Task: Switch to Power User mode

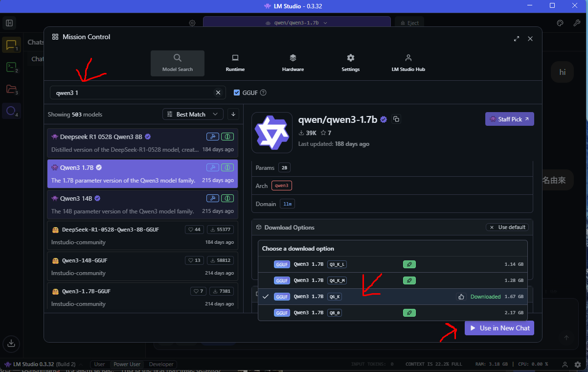Action: [127, 364]
